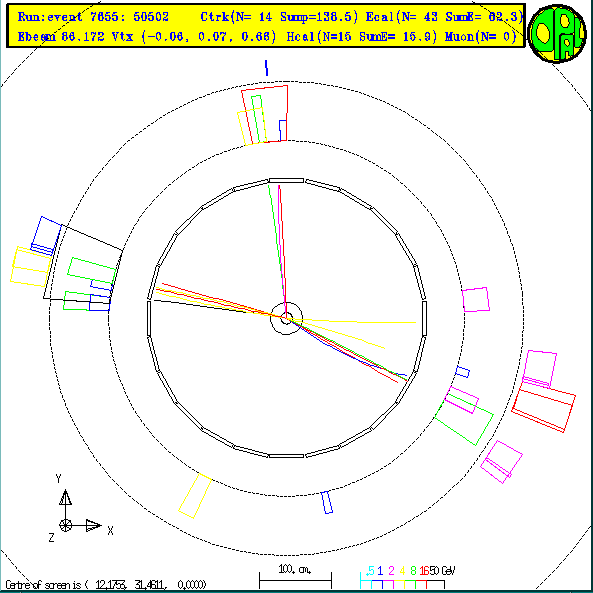Screen dimensions: 593x593
Task: Click the blue 1 GeV legend label
Action: click(x=380, y=570)
